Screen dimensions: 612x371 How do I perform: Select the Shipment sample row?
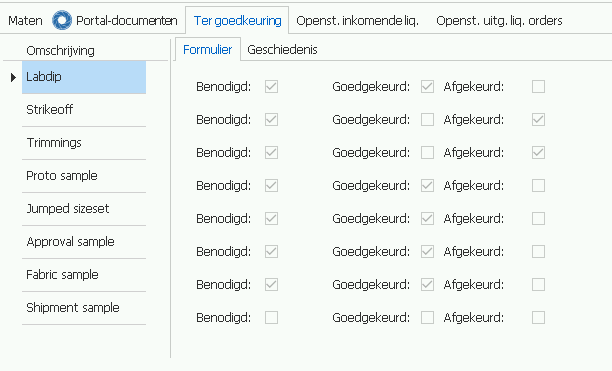84,308
